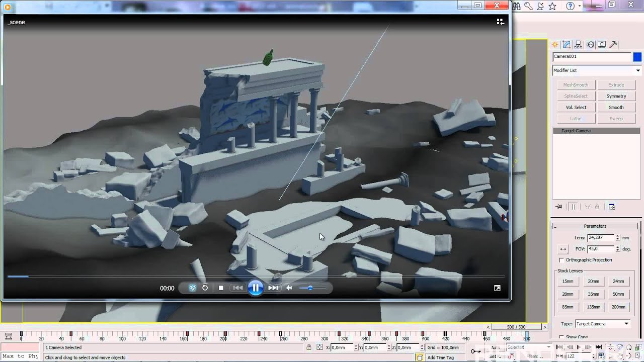
Task: Toggle the Selection Lock padlock icon
Action: tap(309, 347)
